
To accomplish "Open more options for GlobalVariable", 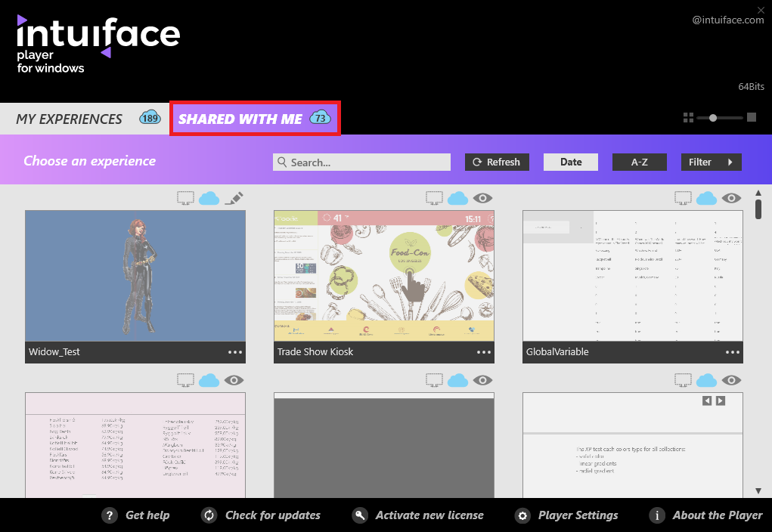I will coord(732,352).
